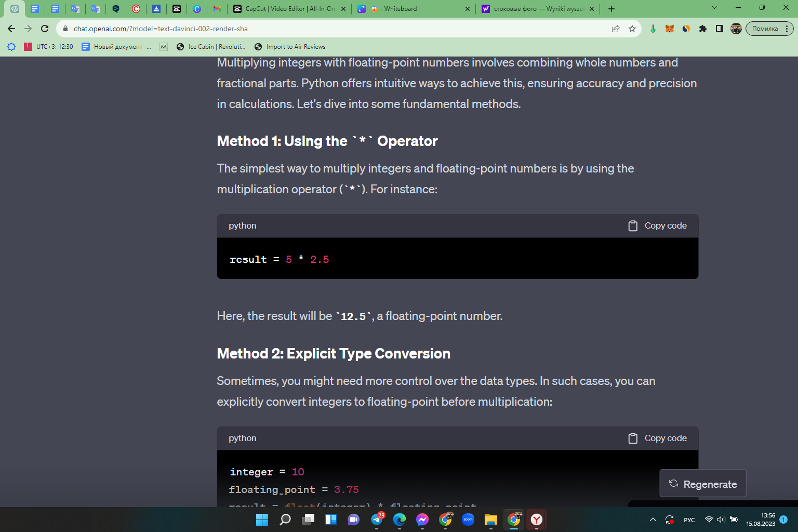Reload the page with the refresh icon
The width and height of the screenshot is (798, 532).
click(x=45, y=29)
